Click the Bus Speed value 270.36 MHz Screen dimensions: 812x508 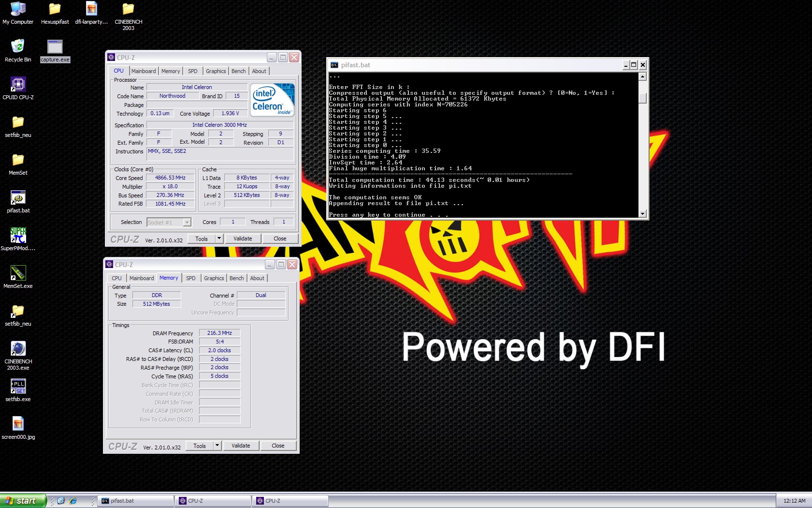(170, 195)
